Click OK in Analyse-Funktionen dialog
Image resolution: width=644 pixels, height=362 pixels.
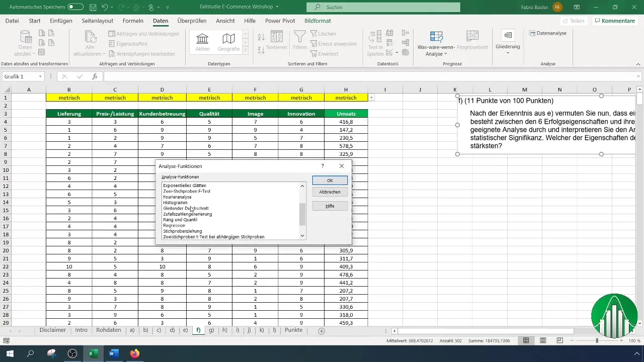pyautogui.click(x=330, y=180)
